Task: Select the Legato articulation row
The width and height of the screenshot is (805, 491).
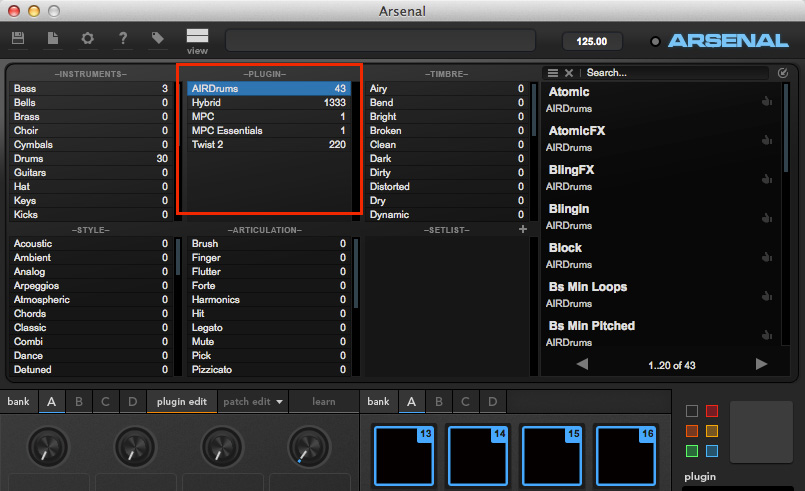Action: [x=269, y=328]
